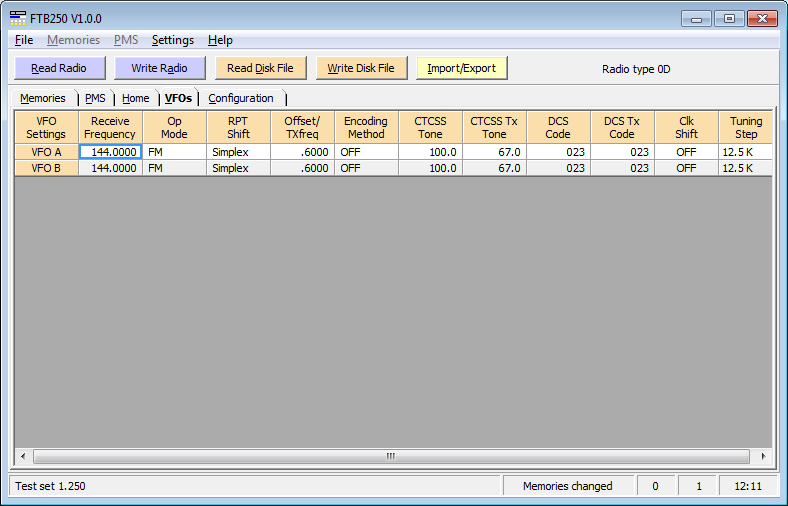
Task: Click the Write Radio button
Action: click(159, 68)
